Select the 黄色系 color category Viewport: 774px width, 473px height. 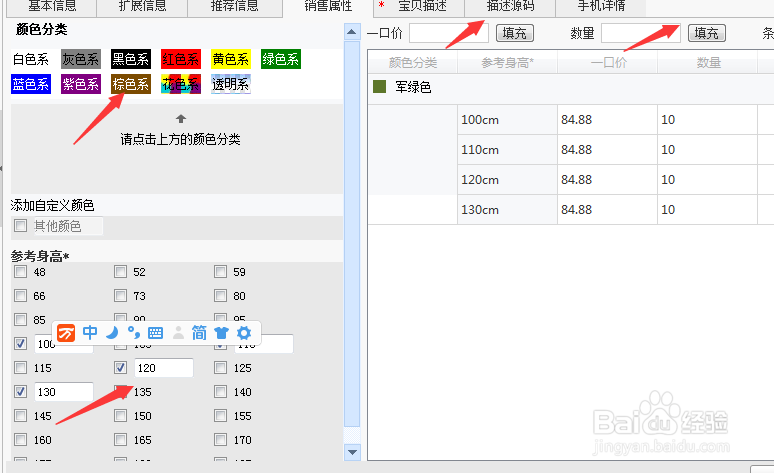[231, 59]
